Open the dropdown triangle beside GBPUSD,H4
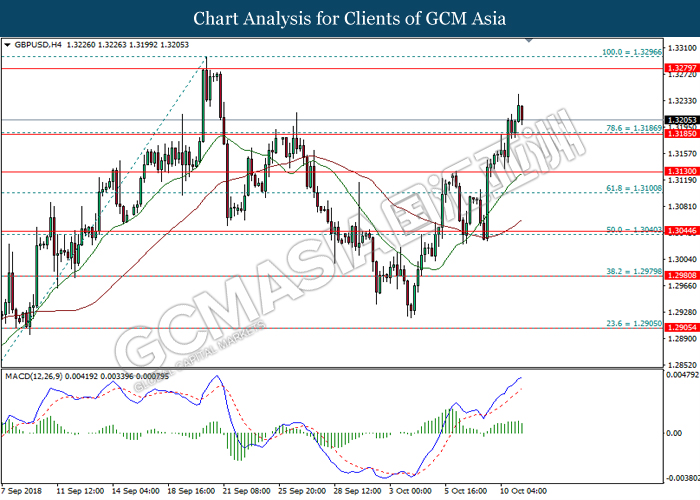 8,45
